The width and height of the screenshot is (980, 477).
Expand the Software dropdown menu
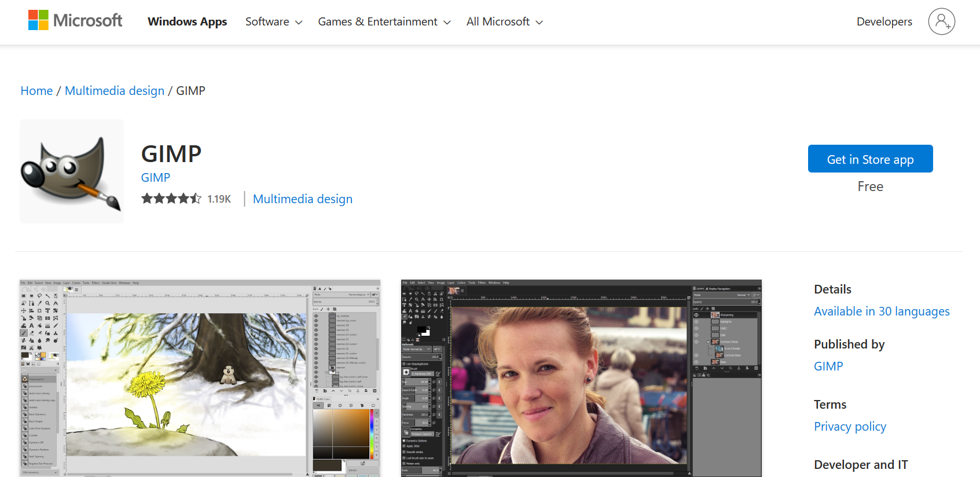click(273, 22)
